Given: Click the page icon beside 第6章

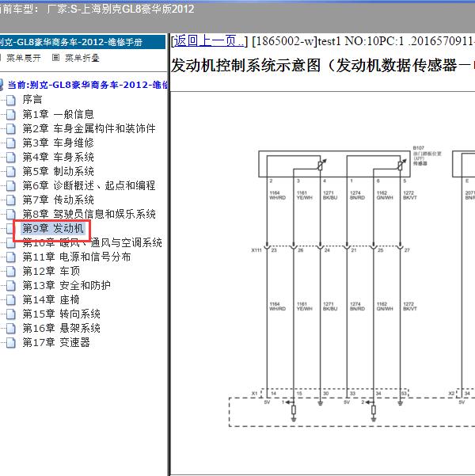Looking at the screenshot, I should point(10,186).
